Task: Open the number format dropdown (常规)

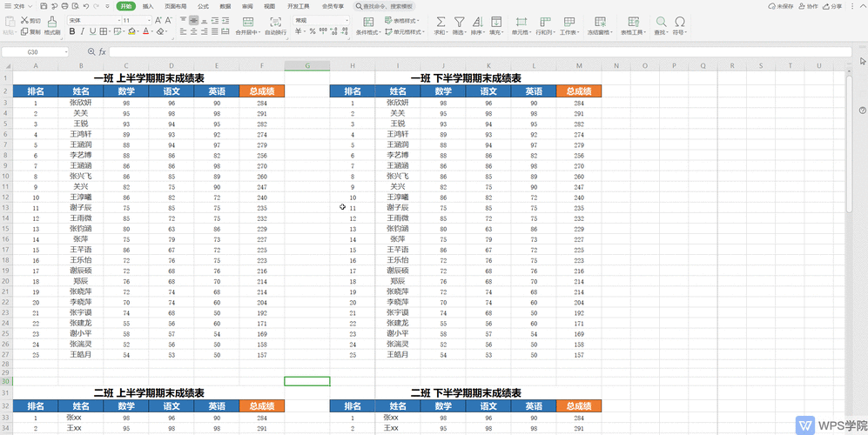Action: 347,20
